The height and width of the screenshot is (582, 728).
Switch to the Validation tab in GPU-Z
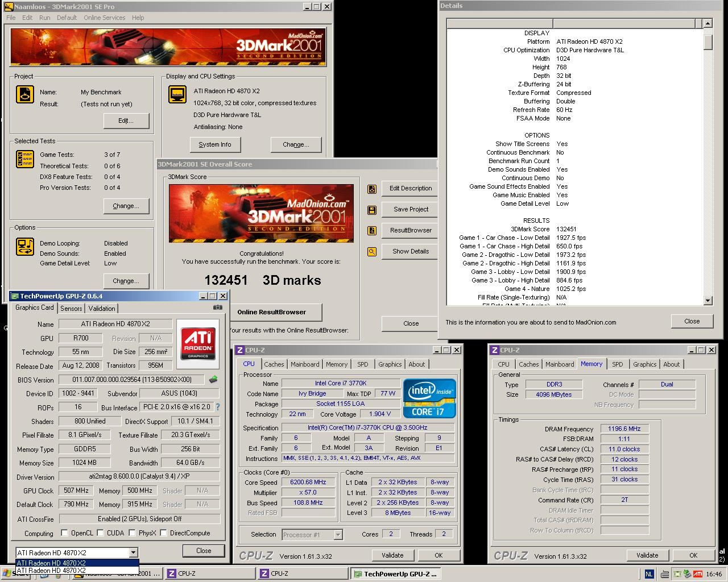102,309
